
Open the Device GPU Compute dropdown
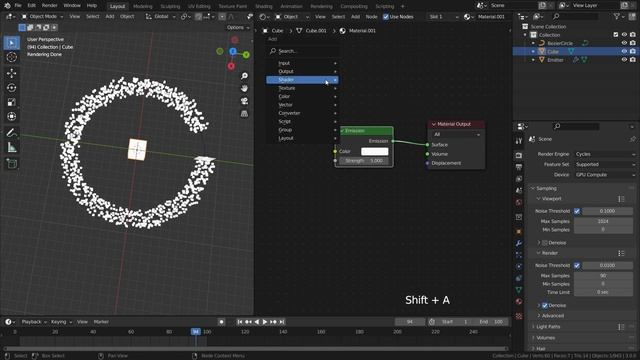pos(605,174)
